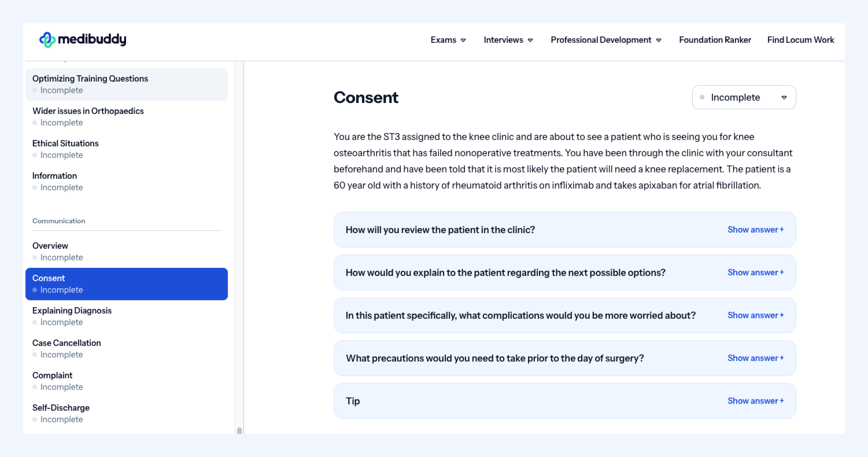This screenshot has height=457, width=868.
Task: Expand answer about next possible options
Action: coord(756,273)
